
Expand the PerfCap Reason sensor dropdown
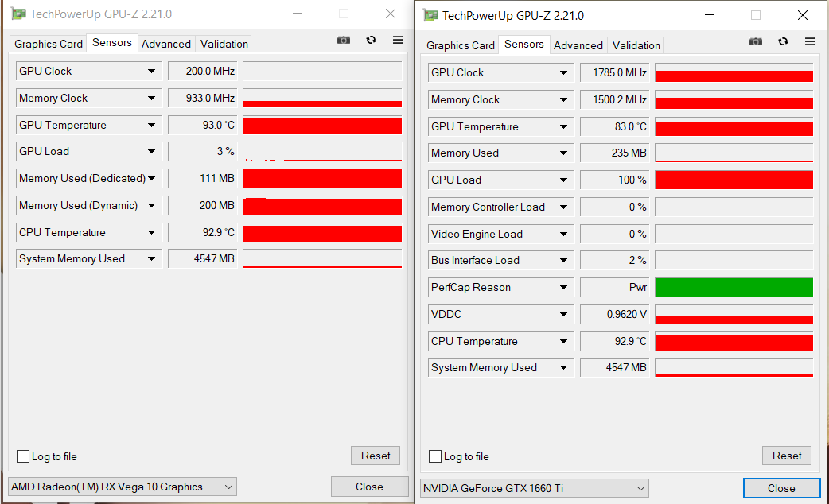563,288
